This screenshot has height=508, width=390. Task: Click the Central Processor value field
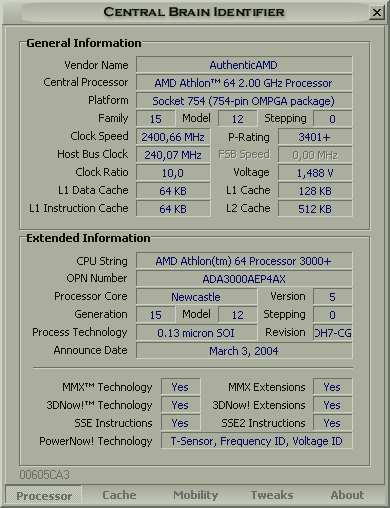pyautogui.click(x=244, y=83)
